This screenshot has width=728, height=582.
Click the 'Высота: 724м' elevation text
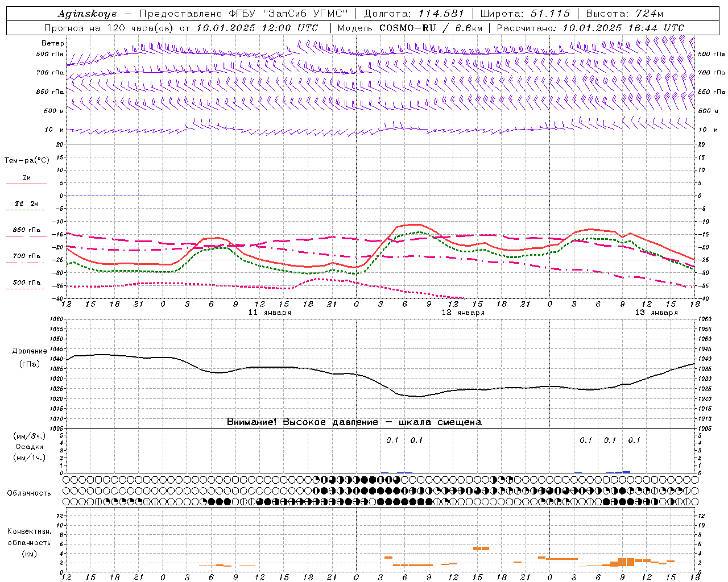tap(624, 14)
